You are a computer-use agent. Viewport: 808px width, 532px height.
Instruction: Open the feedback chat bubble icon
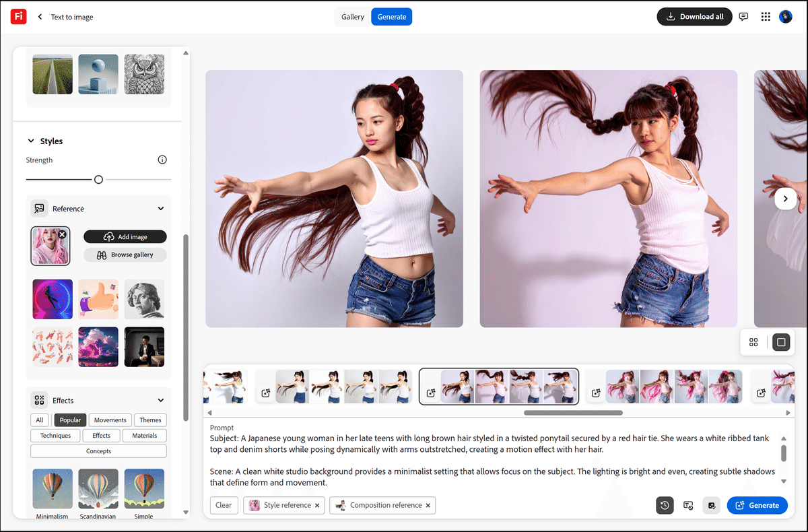(743, 17)
